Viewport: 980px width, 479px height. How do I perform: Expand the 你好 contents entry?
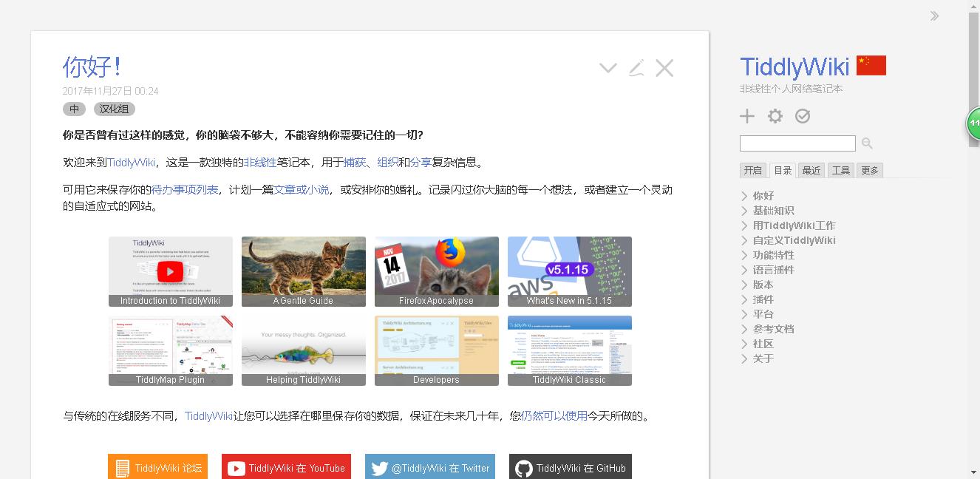click(745, 196)
